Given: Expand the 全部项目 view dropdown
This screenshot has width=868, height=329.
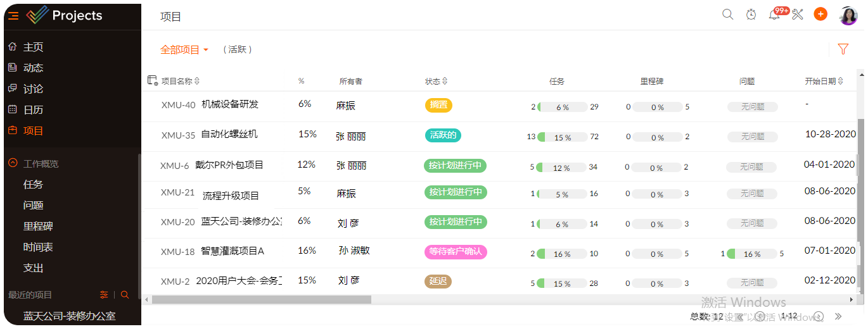Looking at the screenshot, I should click(184, 49).
